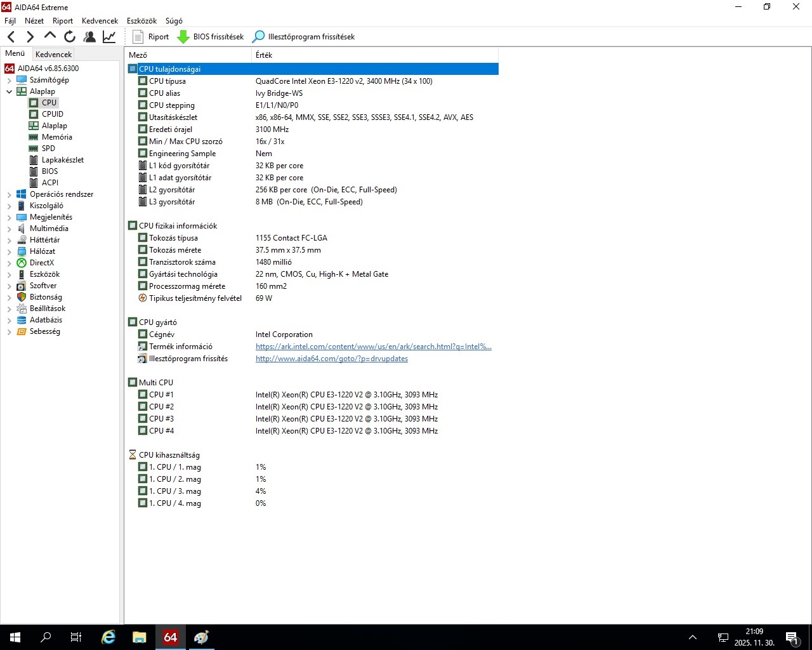Open taskbar Search icon

pyautogui.click(x=46, y=637)
